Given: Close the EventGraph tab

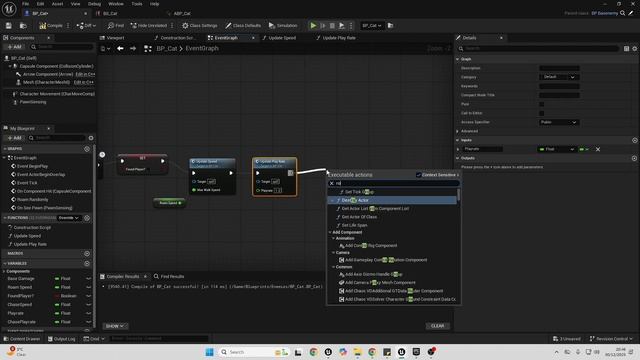Looking at the screenshot, I should [253, 38].
